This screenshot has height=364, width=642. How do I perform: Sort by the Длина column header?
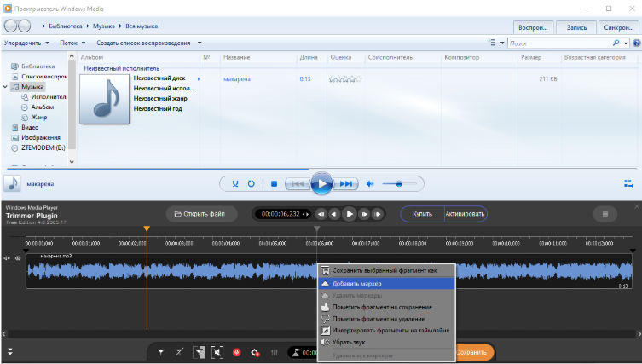(x=309, y=57)
